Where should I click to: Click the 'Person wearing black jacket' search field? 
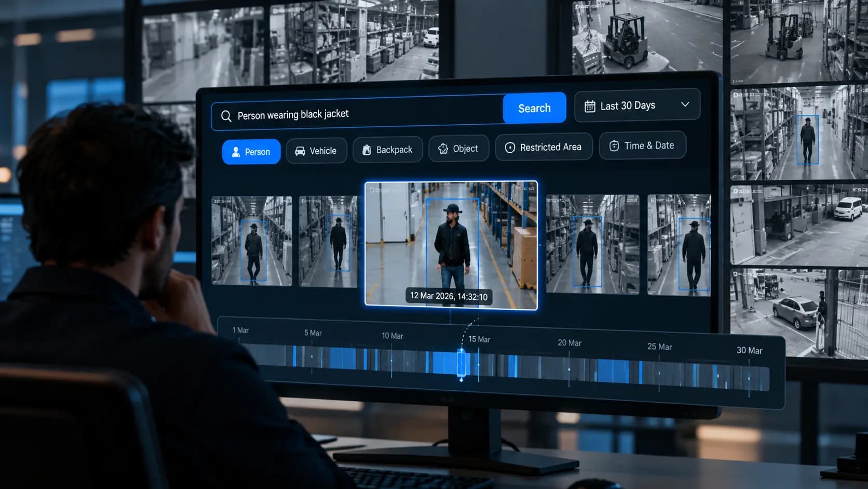[358, 113]
